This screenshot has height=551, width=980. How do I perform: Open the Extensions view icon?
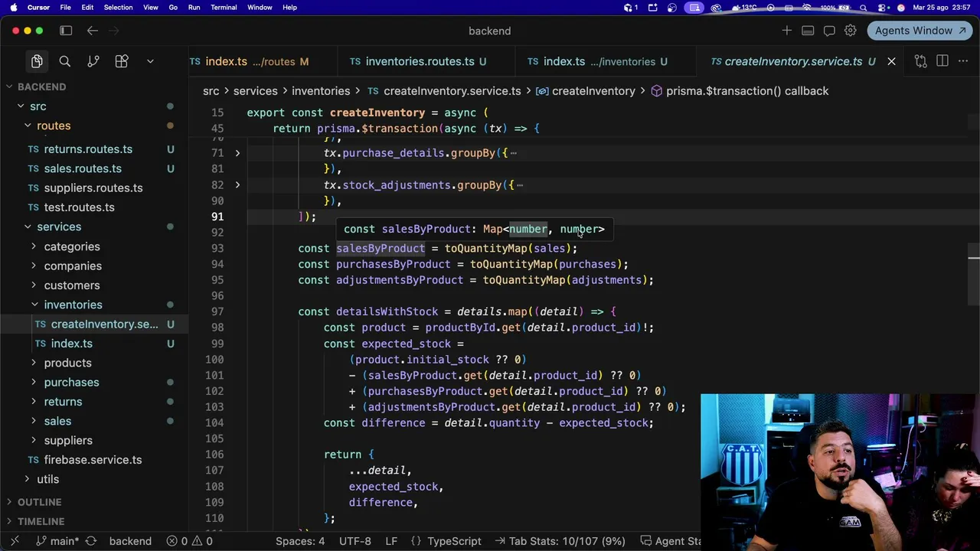(x=122, y=61)
